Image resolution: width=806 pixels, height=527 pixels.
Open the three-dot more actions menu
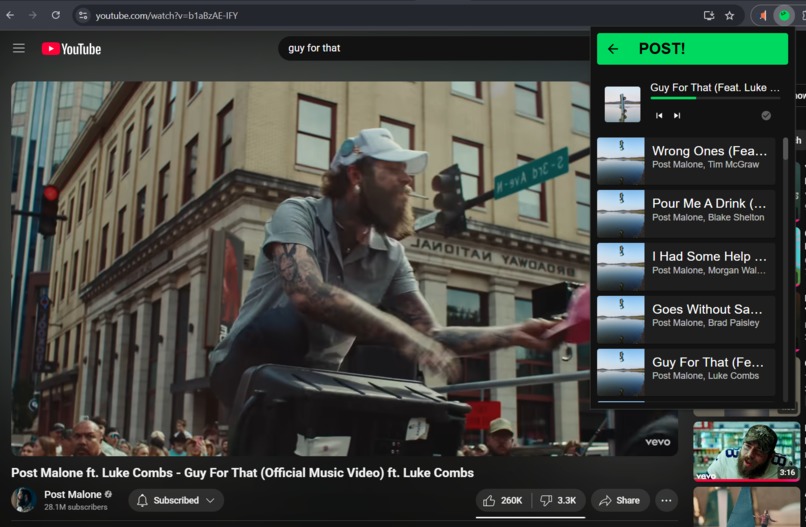pyautogui.click(x=666, y=500)
